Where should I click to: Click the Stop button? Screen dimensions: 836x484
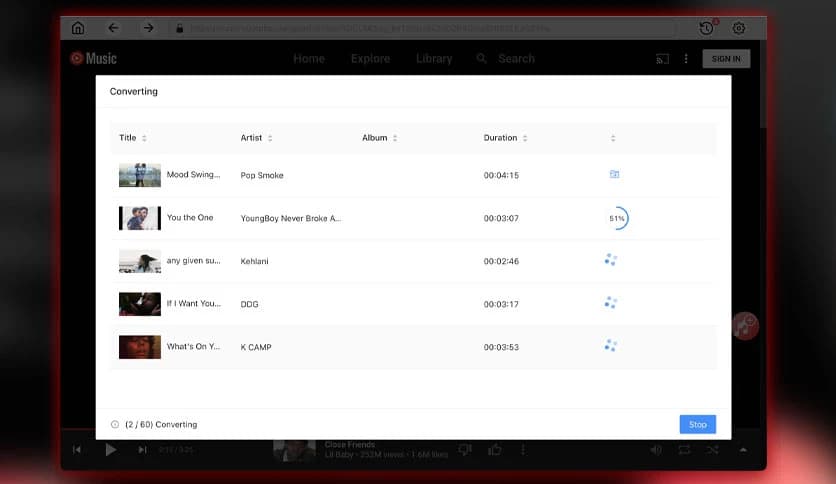click(697, 424)
